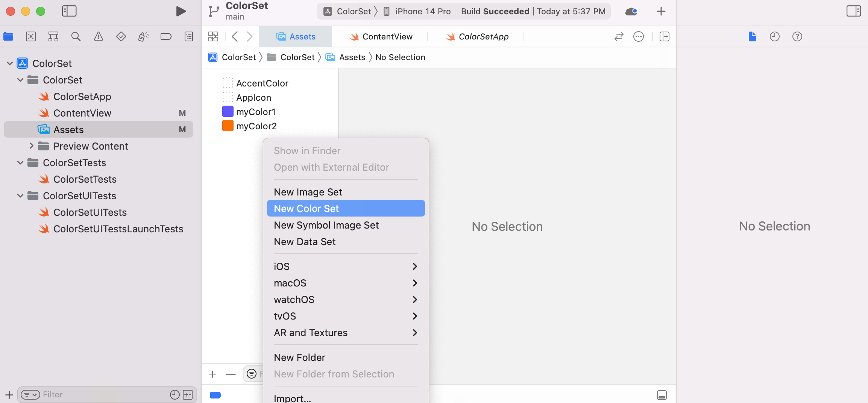Collapse the ColorSetUITests folder

(20, 196)
